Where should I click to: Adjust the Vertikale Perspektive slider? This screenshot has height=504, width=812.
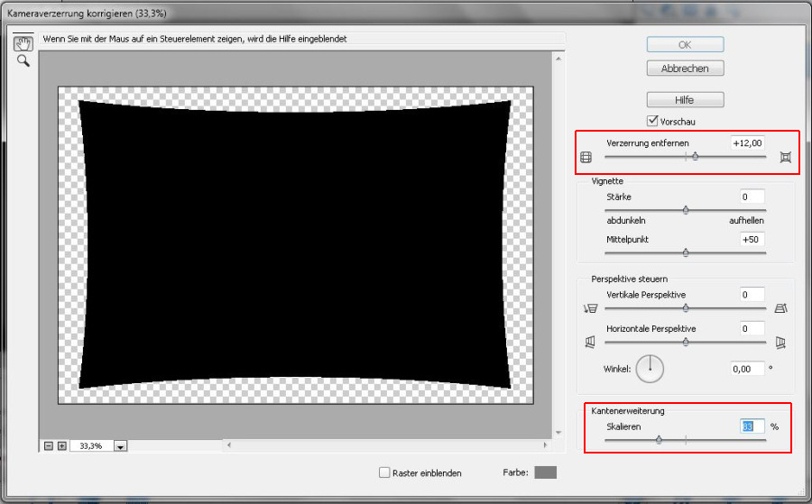(686, 307)
